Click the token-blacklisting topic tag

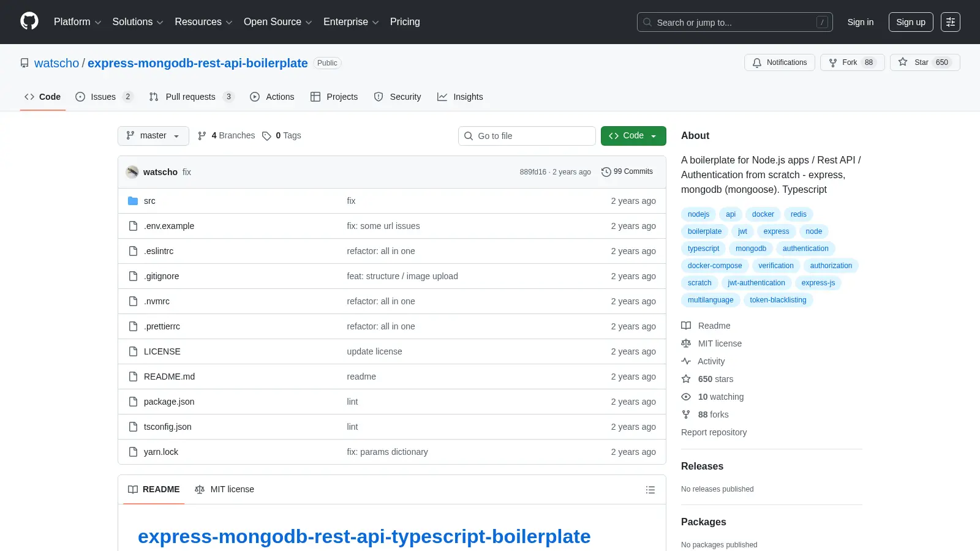pos(778,300)
